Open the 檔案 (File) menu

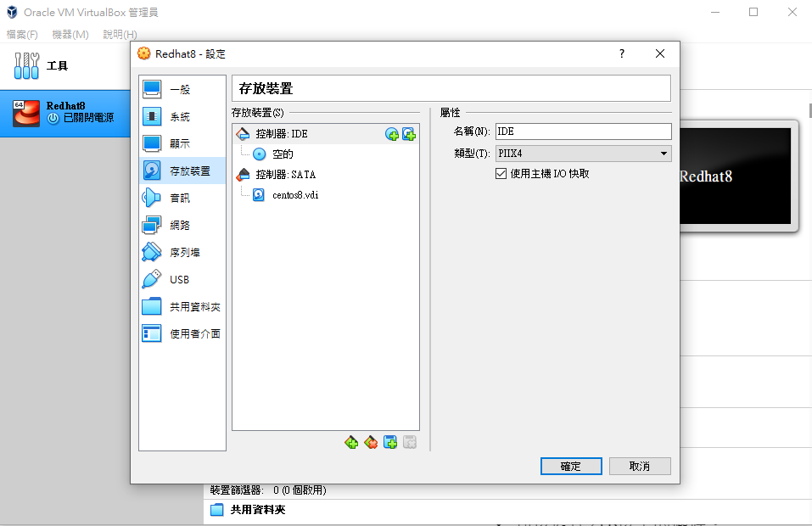(x=22, y=34)
